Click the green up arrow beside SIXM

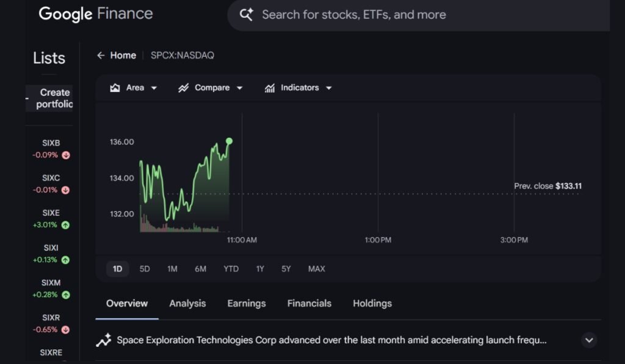66,294
